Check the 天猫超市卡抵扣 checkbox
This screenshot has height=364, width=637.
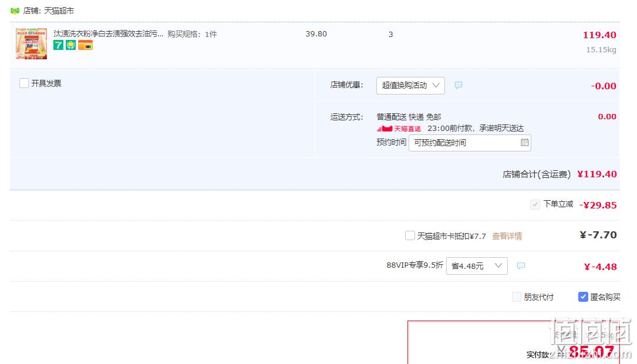coord(410,235)
